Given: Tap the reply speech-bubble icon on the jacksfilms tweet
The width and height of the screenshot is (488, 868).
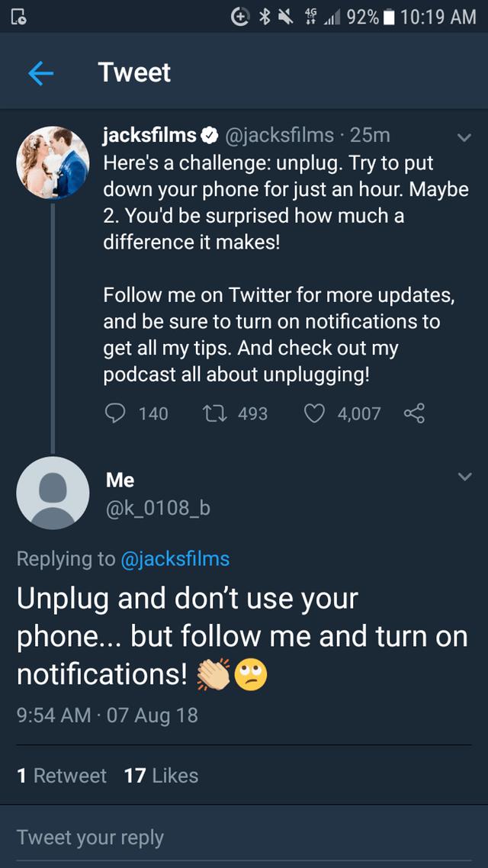Looking at the screenshot, I should pos(114,413).
